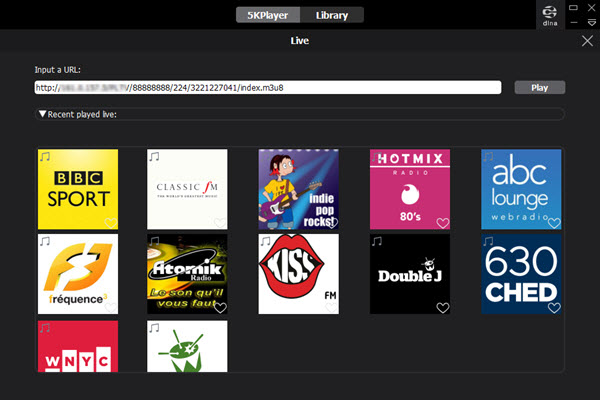Click the music note on Kiss FM tile

click(x=266, y=241)
